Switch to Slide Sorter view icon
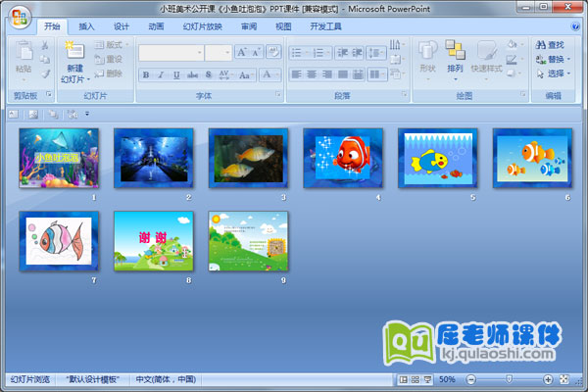 (416, 379)
